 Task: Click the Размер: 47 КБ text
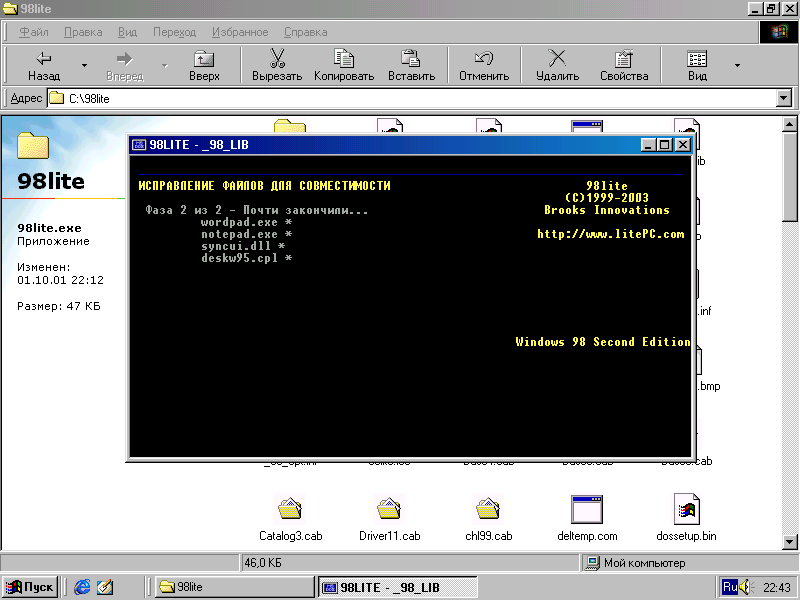[x=59, y=306]
